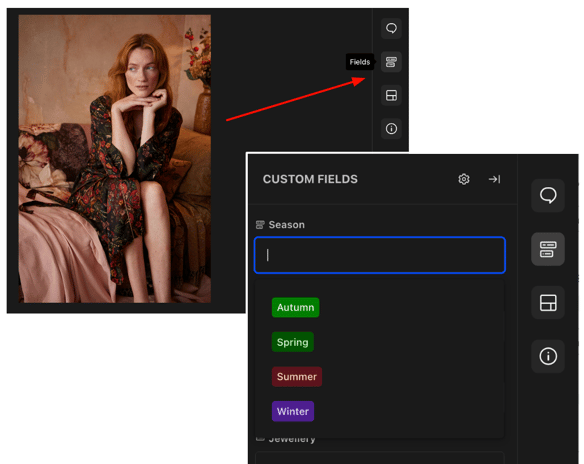Click the Season field label

(286, 225)
